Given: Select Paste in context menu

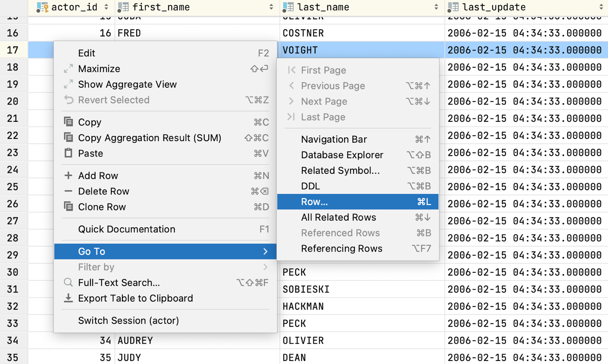Looking at the screenshot, I should [165, 153].
